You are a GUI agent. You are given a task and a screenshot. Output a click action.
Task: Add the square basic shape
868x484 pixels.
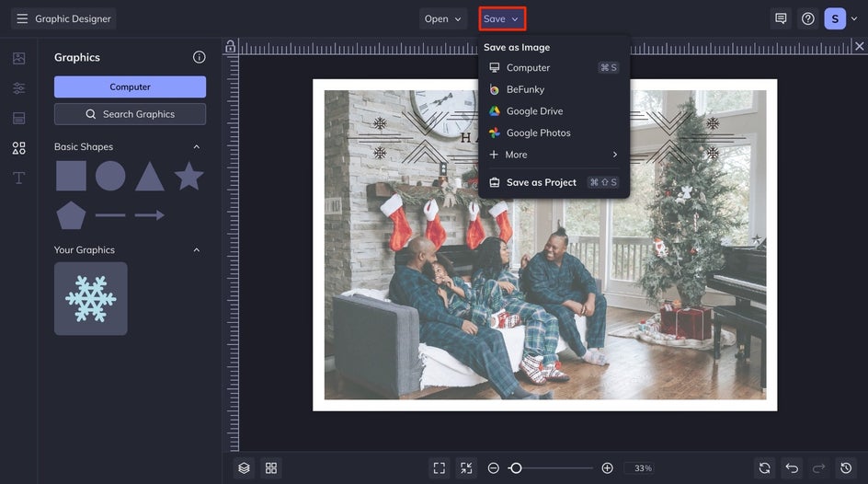tap(71, 176)
